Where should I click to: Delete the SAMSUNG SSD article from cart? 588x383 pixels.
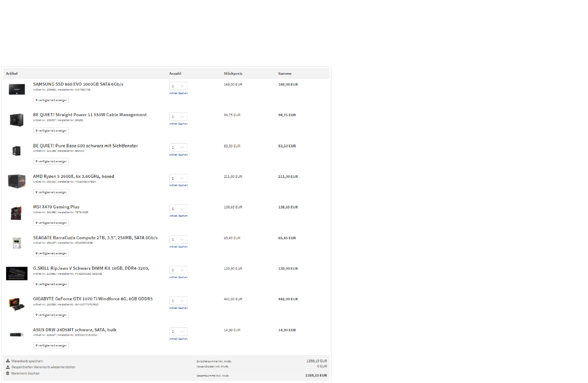[x=178, y=93]
